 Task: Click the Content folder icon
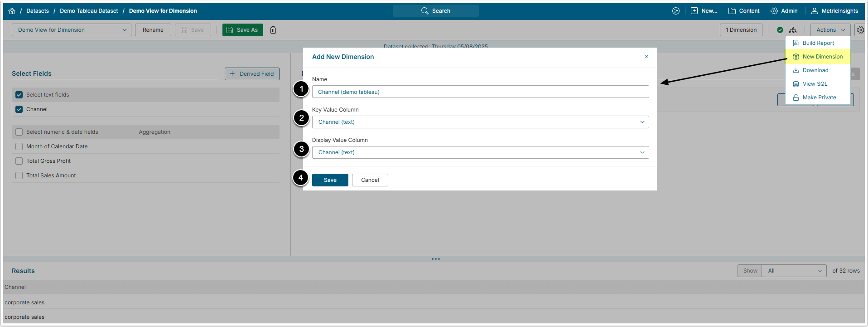tap(732, 11)
